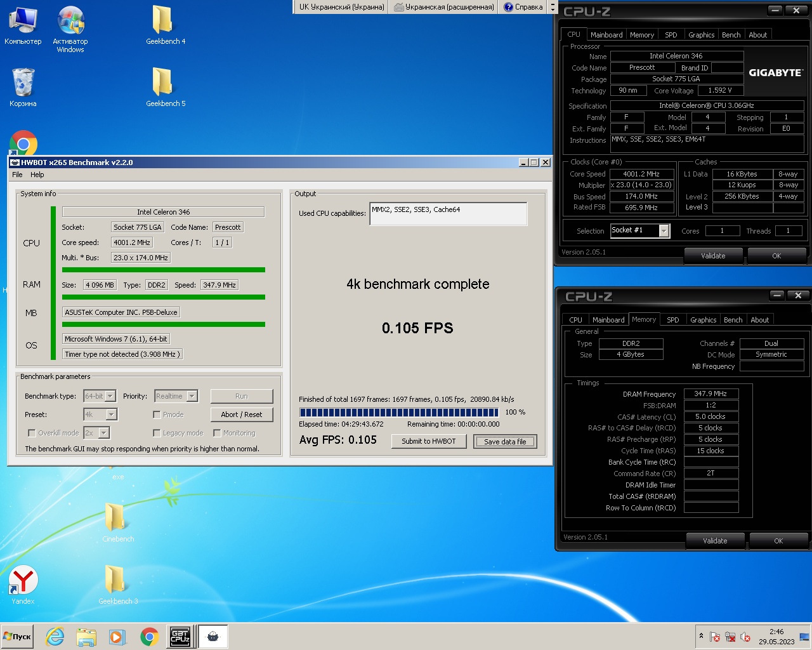Click the Avg FPS: 0.105 text

click(x=338, y=440)
